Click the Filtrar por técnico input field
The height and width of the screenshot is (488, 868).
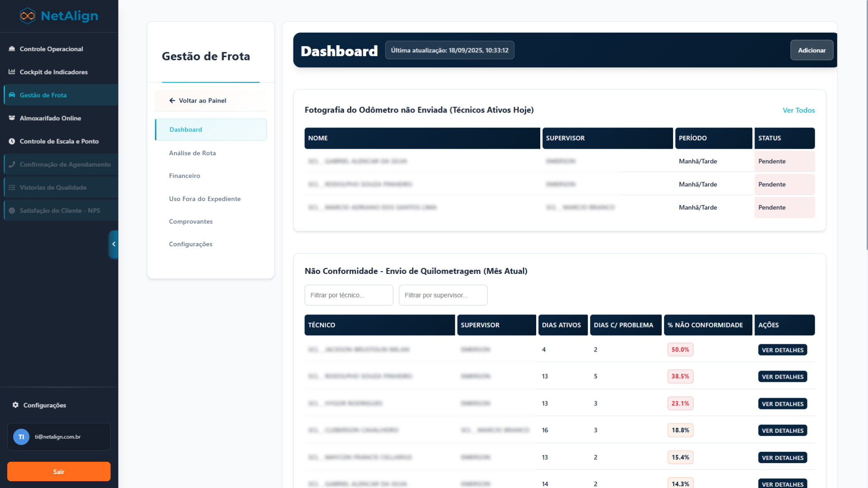349,295
